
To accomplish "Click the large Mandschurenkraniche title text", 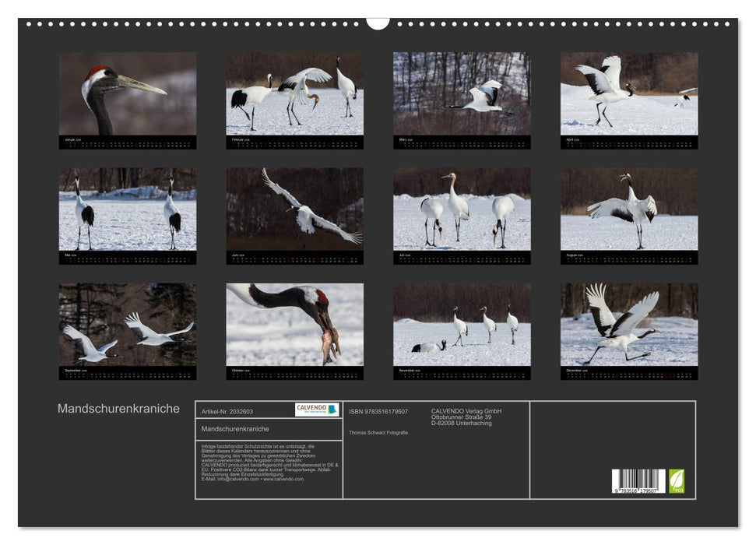I will (118, 409).
